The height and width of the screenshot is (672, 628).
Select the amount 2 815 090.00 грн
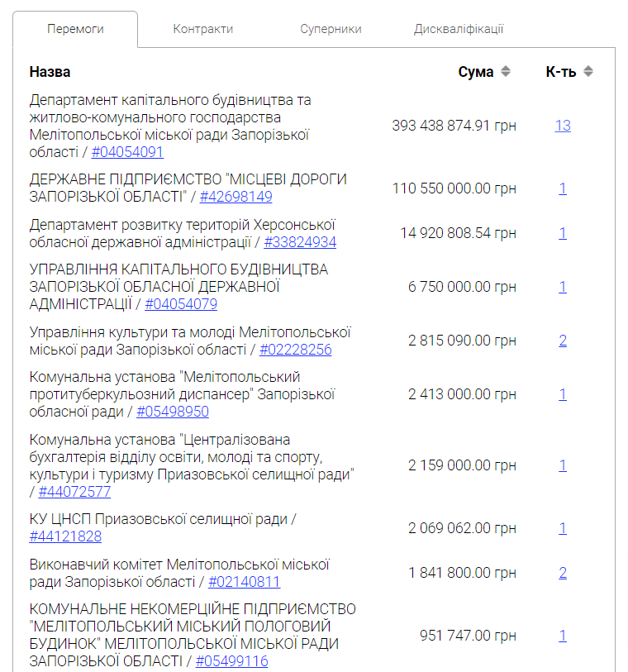(462, 341)
